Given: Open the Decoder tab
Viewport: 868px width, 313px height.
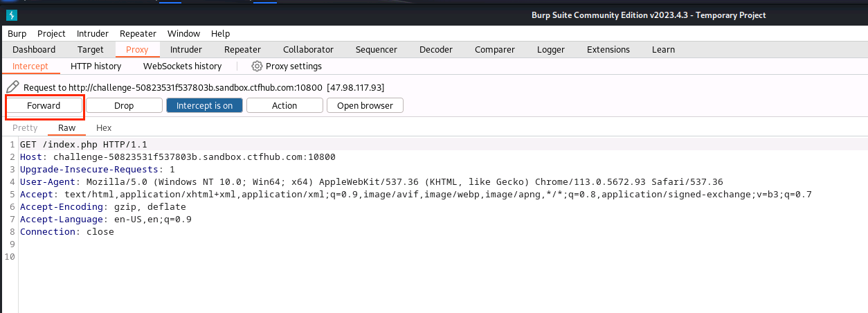Looking at the screenshot, I should (x=436, y=49).
